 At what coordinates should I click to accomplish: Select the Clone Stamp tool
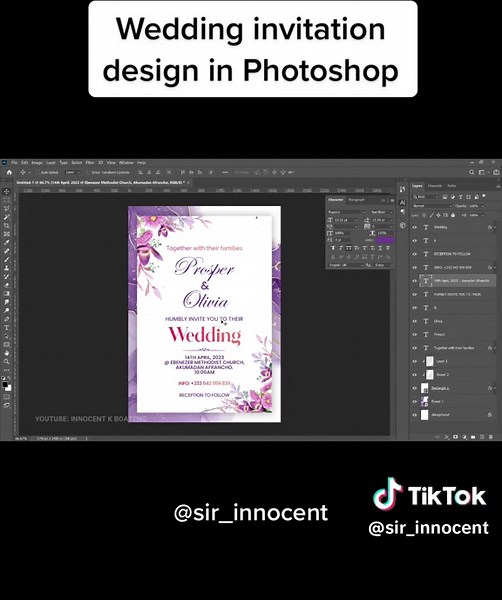click(7, 268)
